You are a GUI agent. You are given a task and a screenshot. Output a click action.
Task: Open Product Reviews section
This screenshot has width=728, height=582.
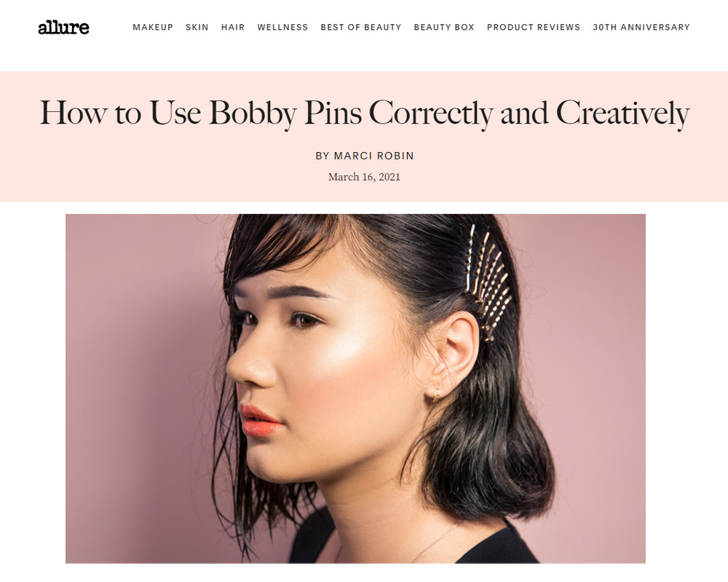[534, 28]
